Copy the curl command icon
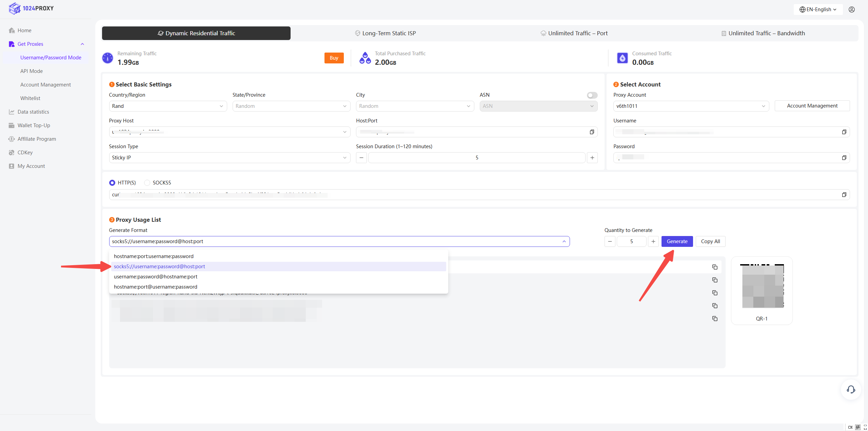The image size is (868, 431). click(844, 195)
